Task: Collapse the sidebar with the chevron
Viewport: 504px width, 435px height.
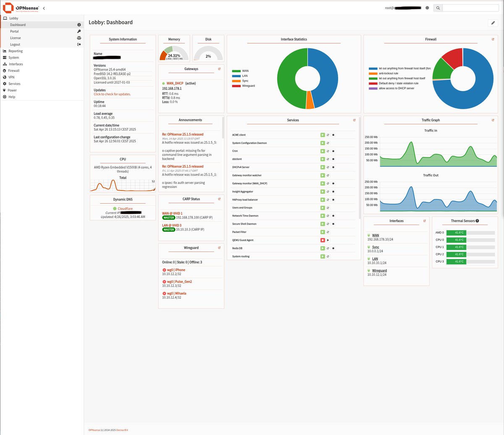Action: (44, 8)
